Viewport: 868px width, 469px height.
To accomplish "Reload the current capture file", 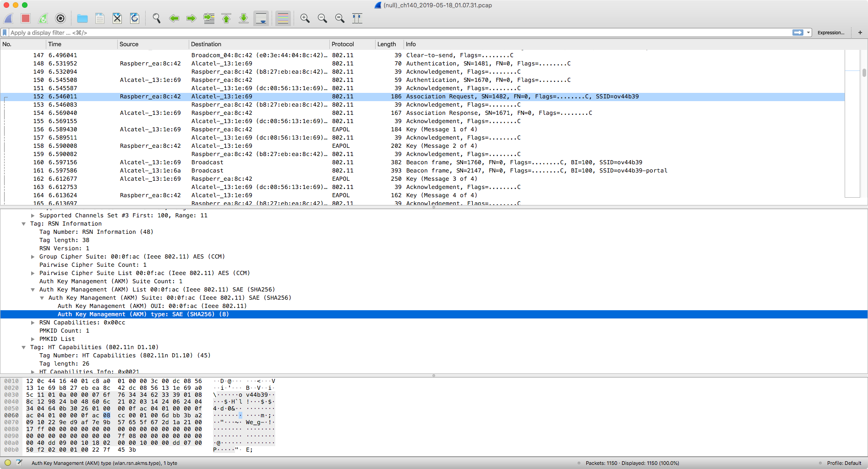I will (x=135, y=18).
